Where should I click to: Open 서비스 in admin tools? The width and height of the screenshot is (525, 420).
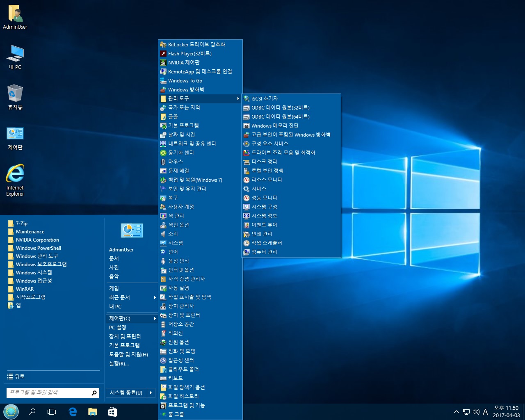[x=292, y=189]
